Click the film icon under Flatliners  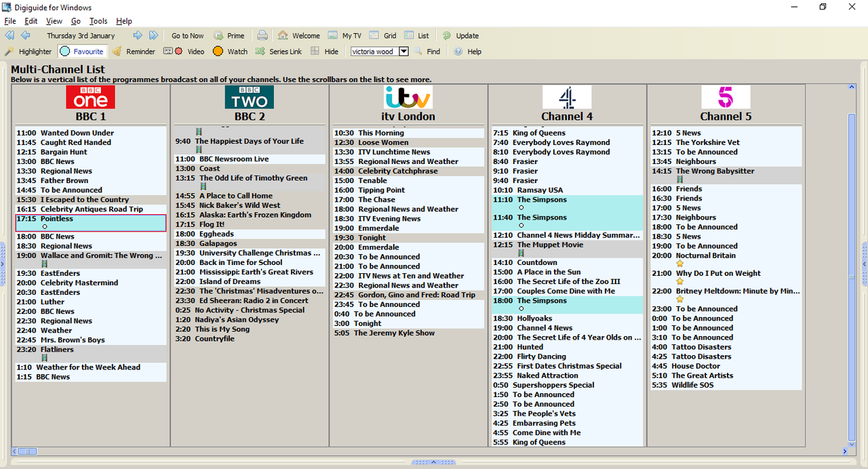[x=45, y=358]
